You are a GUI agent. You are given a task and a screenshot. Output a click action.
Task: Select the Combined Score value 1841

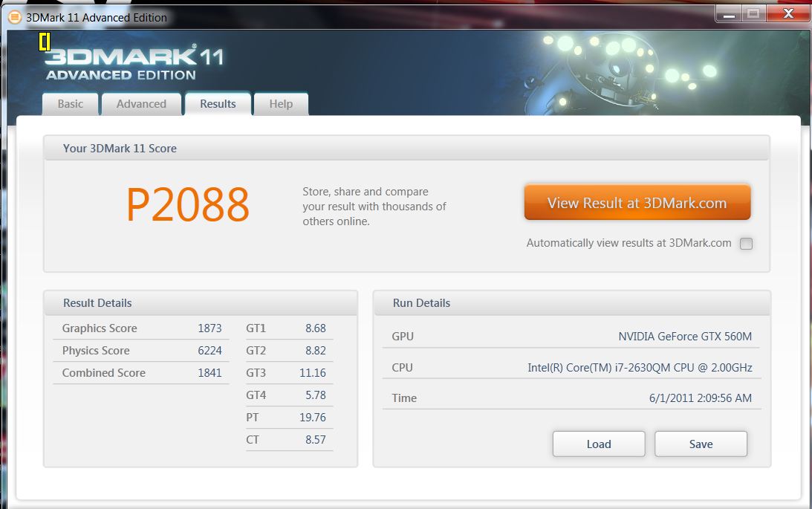click(210, 373)
